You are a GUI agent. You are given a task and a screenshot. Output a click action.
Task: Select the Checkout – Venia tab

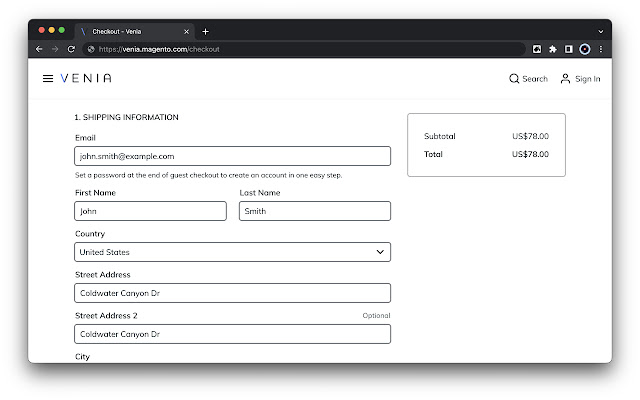(130, 31)
